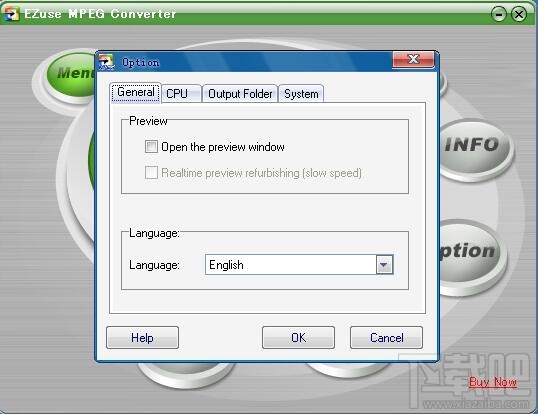Click the Option round button in main window
Screen dimensions: 538x414
click(470, 252)
